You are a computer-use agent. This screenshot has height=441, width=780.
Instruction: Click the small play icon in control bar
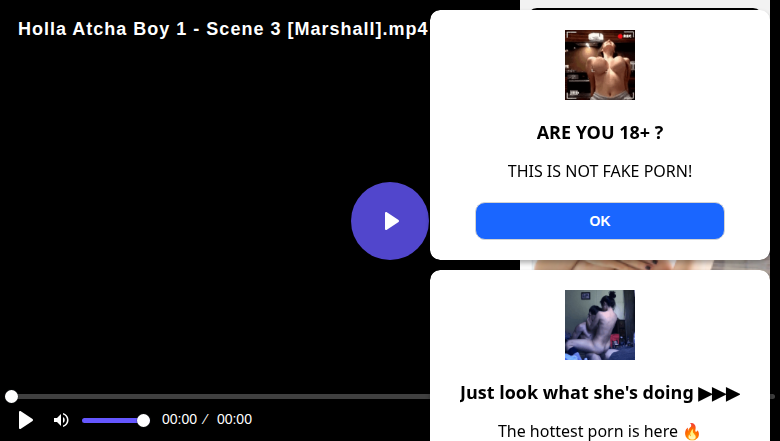[x=25, y=420]
